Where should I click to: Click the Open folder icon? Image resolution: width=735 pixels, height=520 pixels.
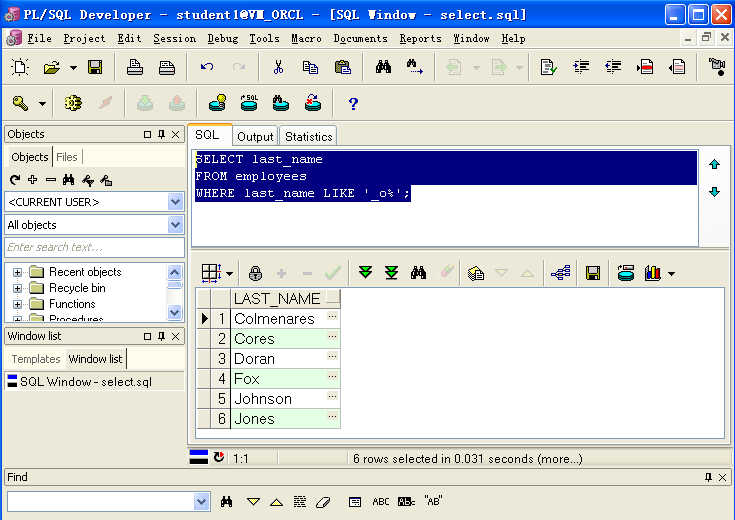coord(52,68)
